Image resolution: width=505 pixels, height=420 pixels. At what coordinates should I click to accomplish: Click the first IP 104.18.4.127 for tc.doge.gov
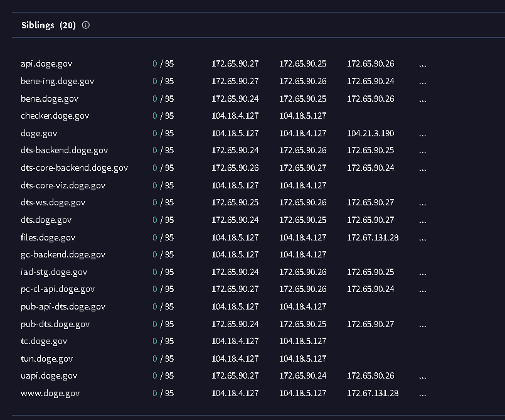[235, 341]
